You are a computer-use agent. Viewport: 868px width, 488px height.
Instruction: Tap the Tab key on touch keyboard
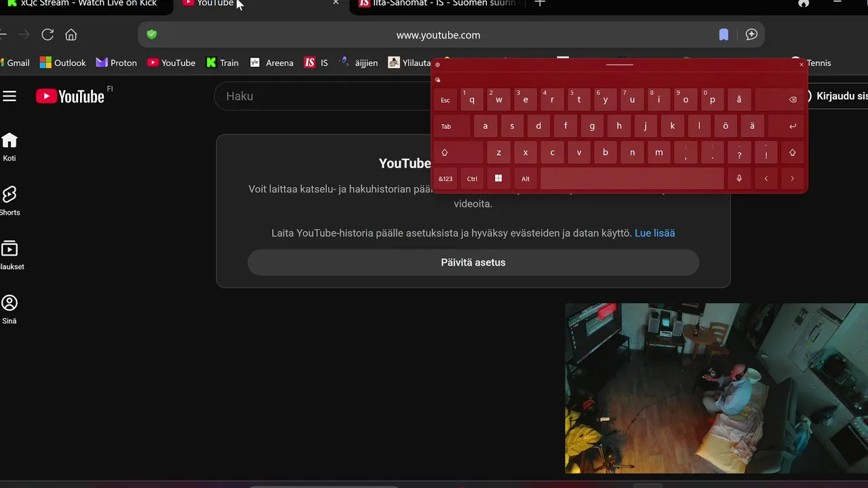(452, 126)
